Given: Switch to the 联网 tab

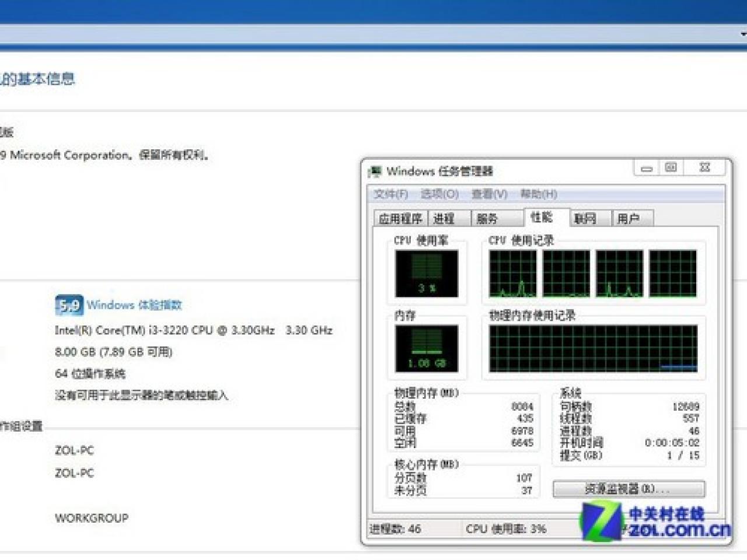Looking at the screenshot, I should point(590,219).
